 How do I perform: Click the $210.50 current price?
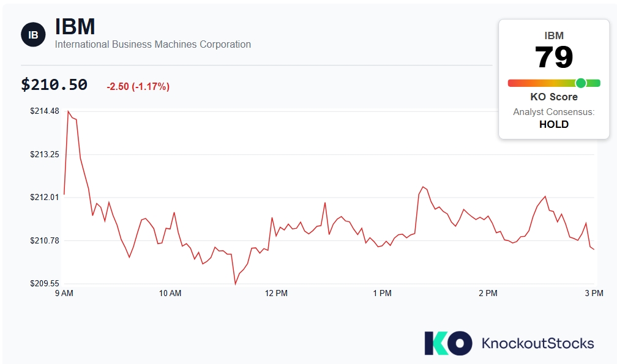(x=54, y=84)
